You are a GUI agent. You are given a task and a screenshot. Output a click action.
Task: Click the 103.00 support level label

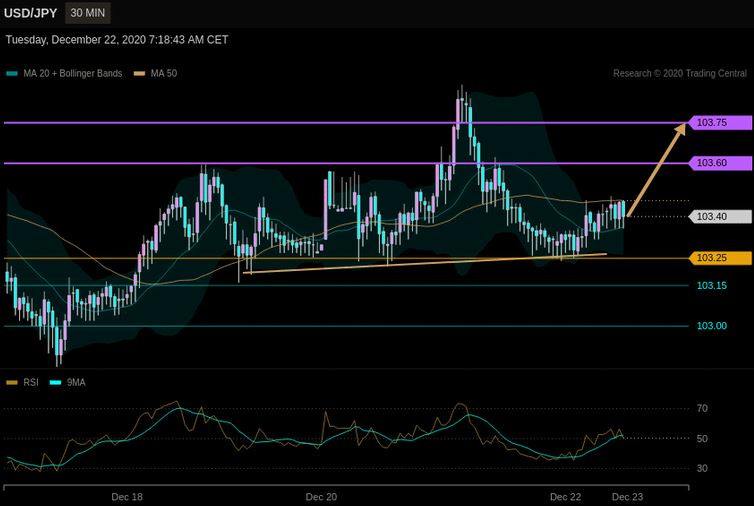[712, 326]
